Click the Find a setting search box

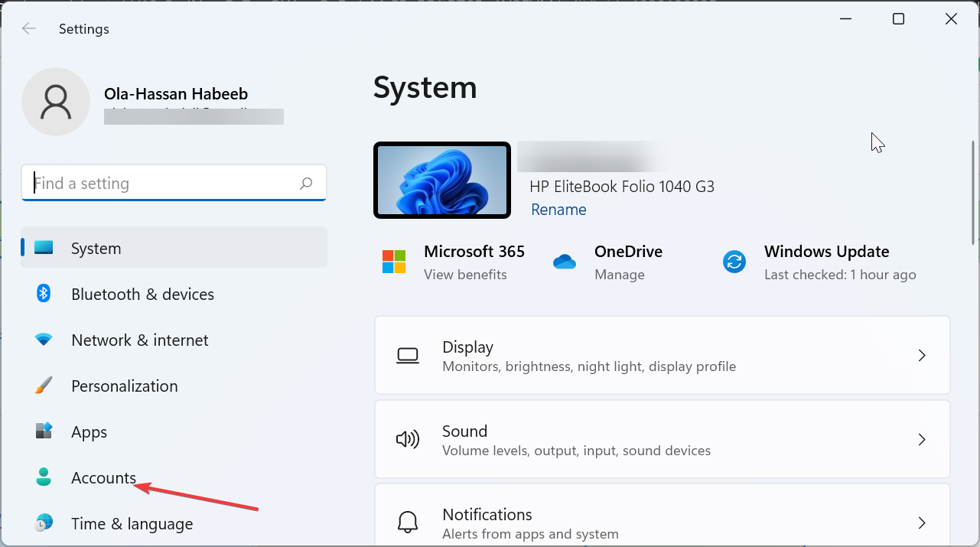click(x=164, y=184)
